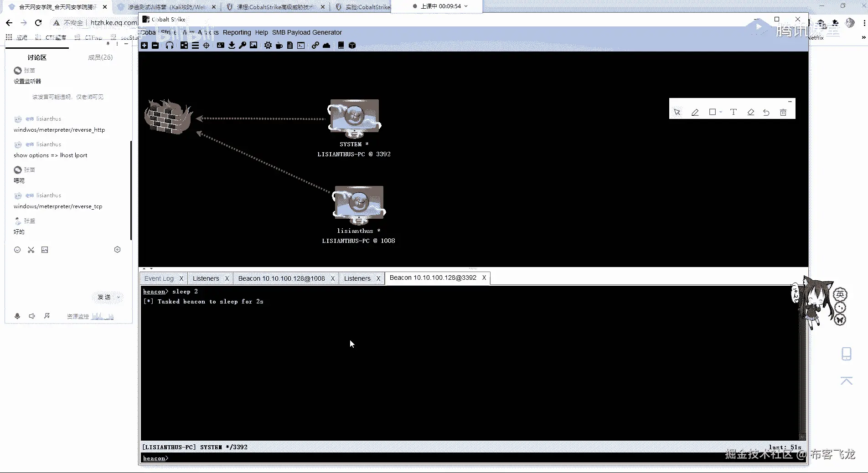Select annotation text tool

click(733, 112)
